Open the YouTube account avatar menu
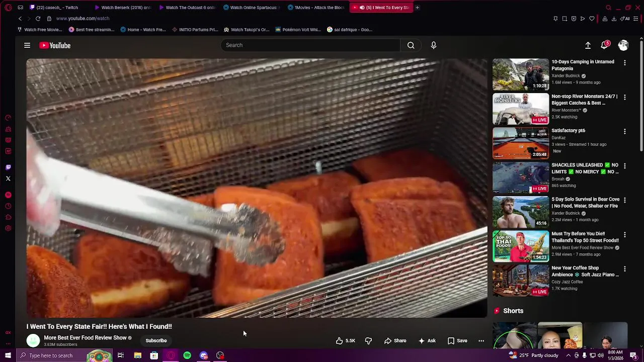 pyautogui.click(x=623, y=45)
